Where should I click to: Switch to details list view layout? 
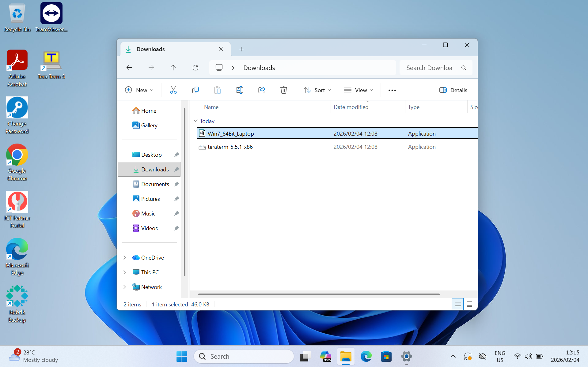pyautogui.click(x=457, y=304)
